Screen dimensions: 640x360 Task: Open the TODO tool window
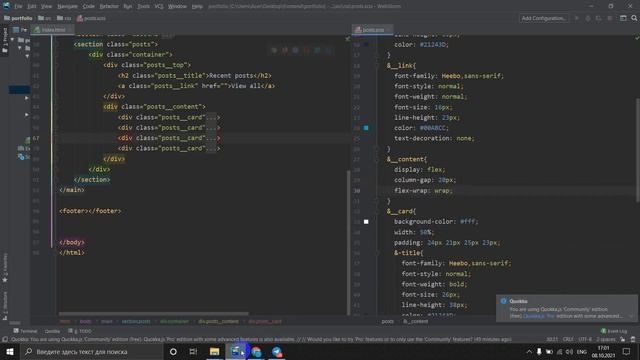80,331
